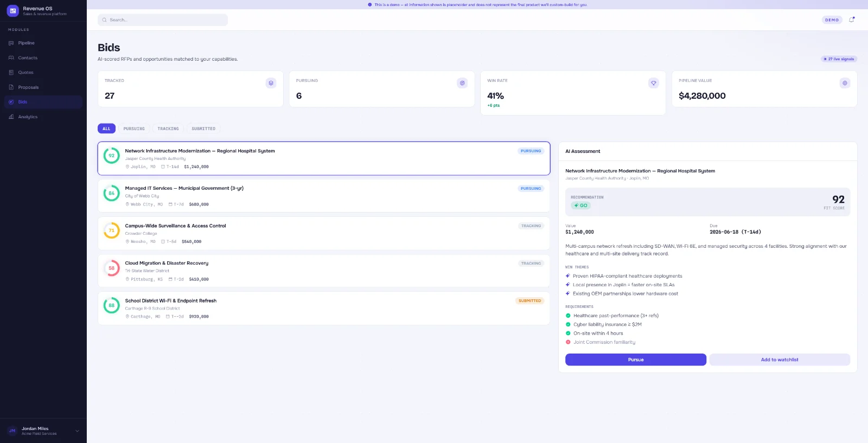This screenshot has height=443, width=868.
Task: Click the Proven HIPAA-compliant theme sparkle icon
Action: click(x=568, y=276)
